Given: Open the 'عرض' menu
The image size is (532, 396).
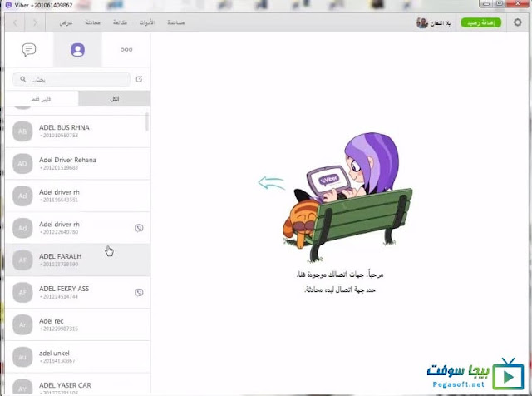Looking at the screenshot, I should click(66, 22).
